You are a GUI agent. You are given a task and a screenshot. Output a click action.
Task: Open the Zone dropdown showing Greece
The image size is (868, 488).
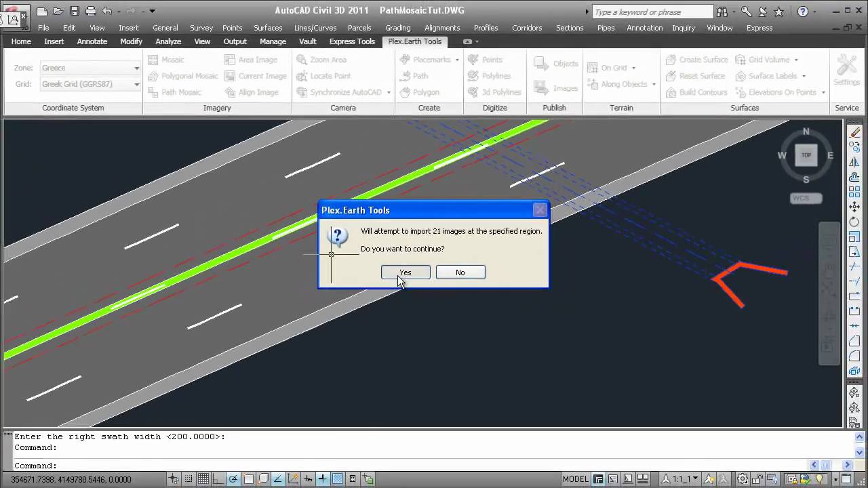click(x=90, y=68)
